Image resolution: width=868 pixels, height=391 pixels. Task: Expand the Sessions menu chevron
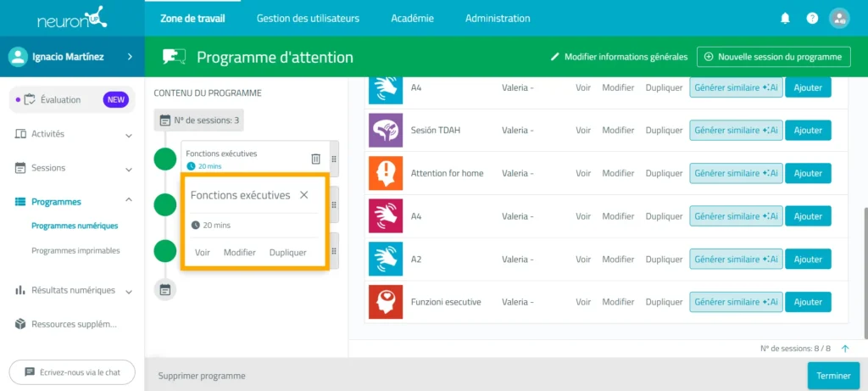pos(129,170)
